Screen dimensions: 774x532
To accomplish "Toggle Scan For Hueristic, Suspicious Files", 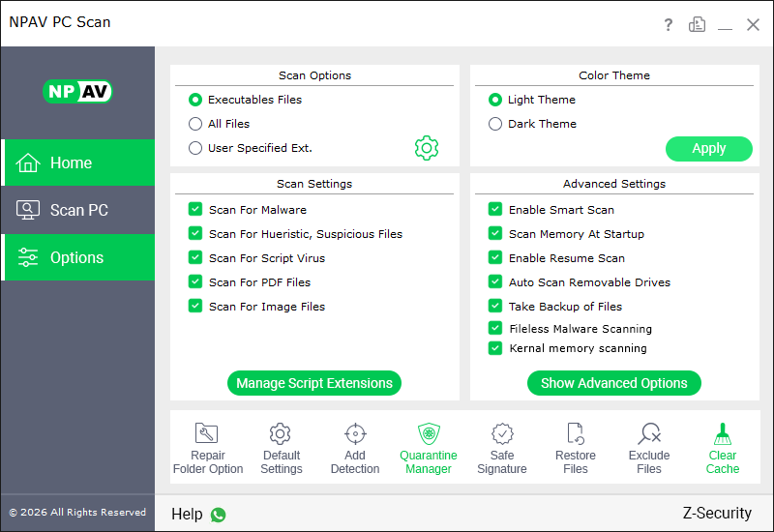I will pyautogui.click(x=195, y=233).
